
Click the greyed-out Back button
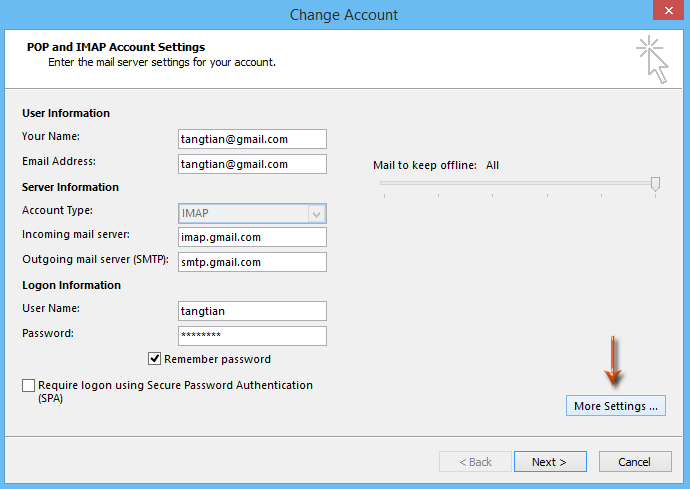(x=475, y=462)
